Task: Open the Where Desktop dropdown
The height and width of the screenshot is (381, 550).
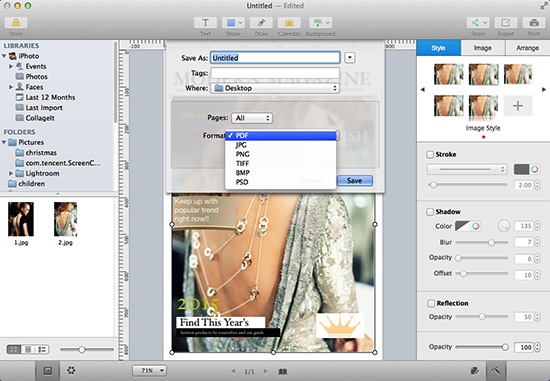Action: (x=275, y=88)
